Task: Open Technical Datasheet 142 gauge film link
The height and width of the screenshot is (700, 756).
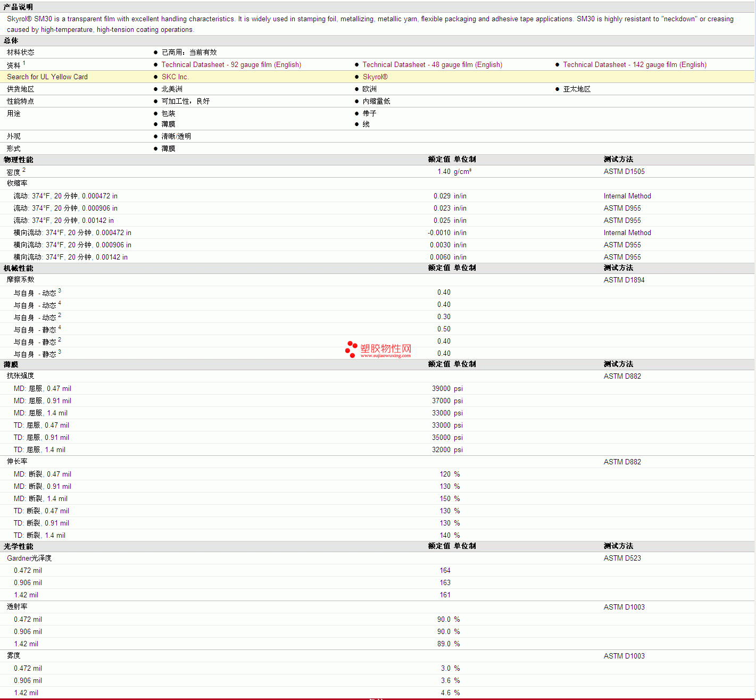Action: 635,64
